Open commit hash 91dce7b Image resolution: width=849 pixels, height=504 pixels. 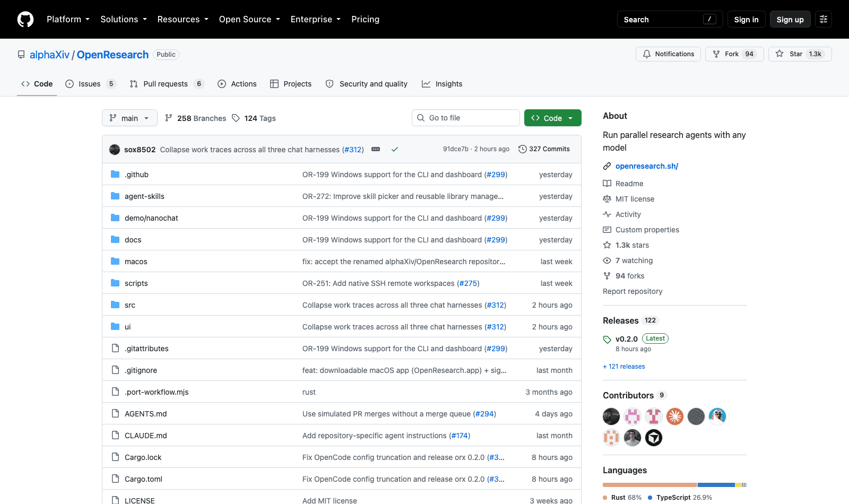456,149
